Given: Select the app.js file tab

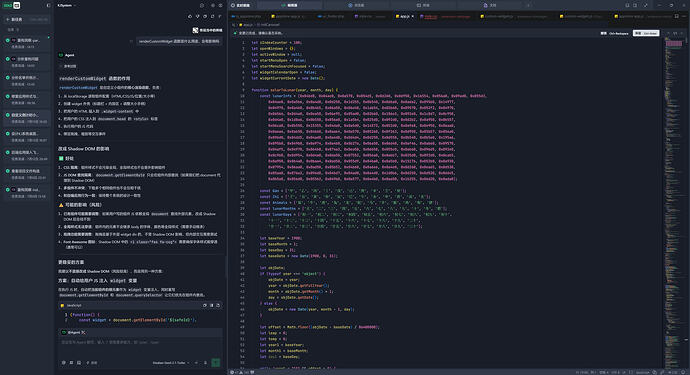Looking at the screenshot, I should 403,16.
